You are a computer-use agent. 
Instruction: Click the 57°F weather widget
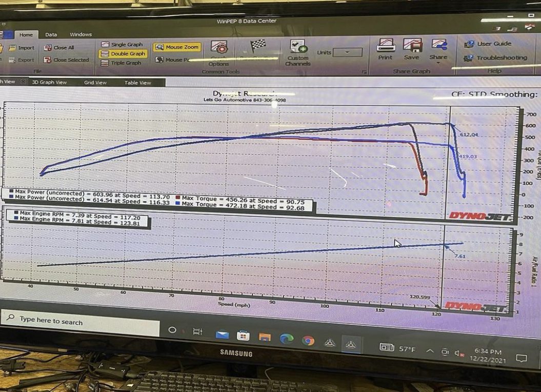pyautogui.click(x=397, y=348)
